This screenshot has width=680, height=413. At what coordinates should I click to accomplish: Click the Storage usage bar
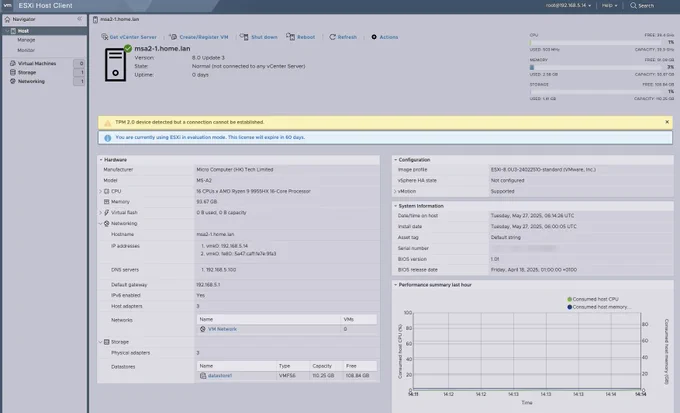coord(595,92)
